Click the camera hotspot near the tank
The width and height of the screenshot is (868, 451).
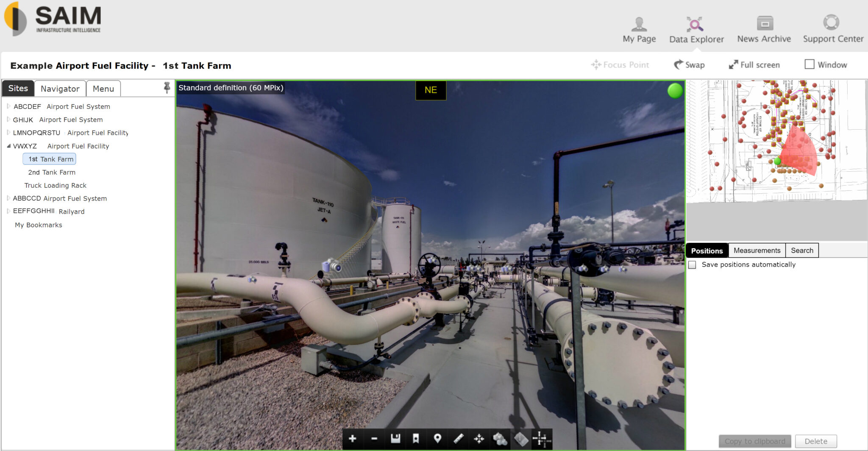(x=332, y=266)
